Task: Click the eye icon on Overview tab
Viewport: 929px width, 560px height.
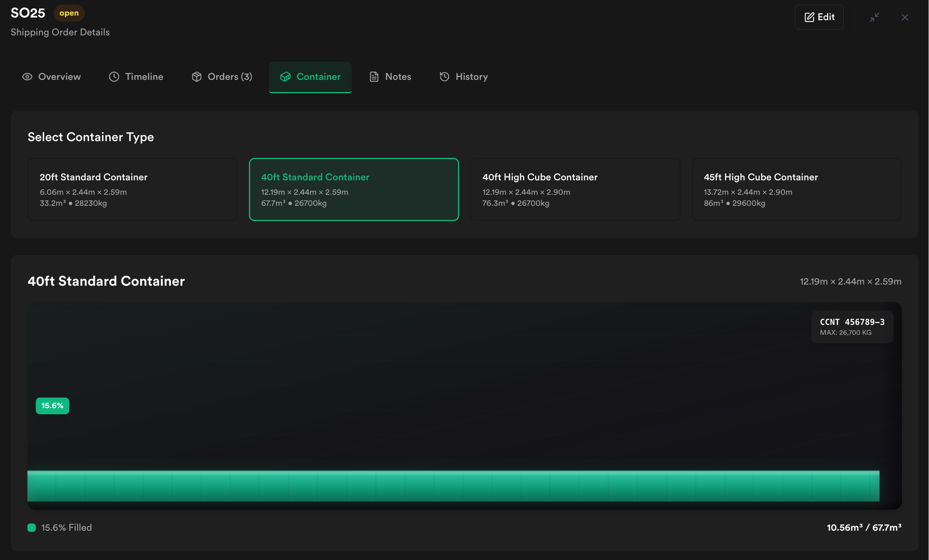Action: click(x=27, y=77)
